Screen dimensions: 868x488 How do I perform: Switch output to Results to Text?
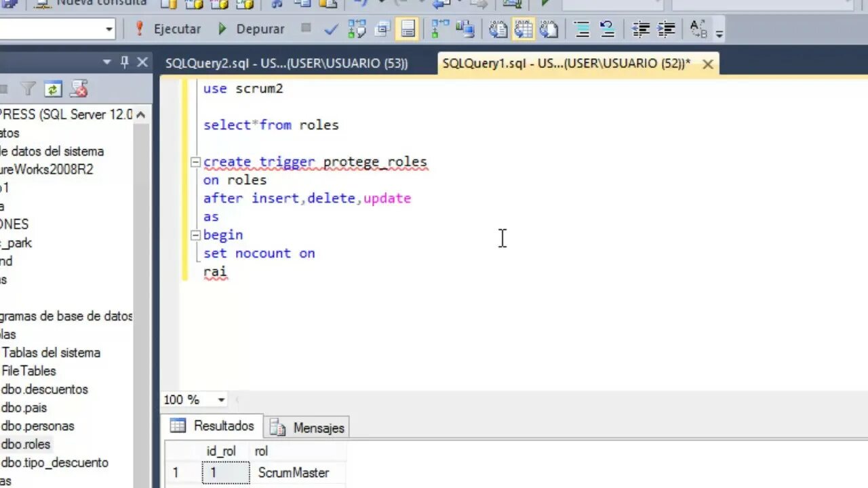pyautogui.click(x=498, y=29)
